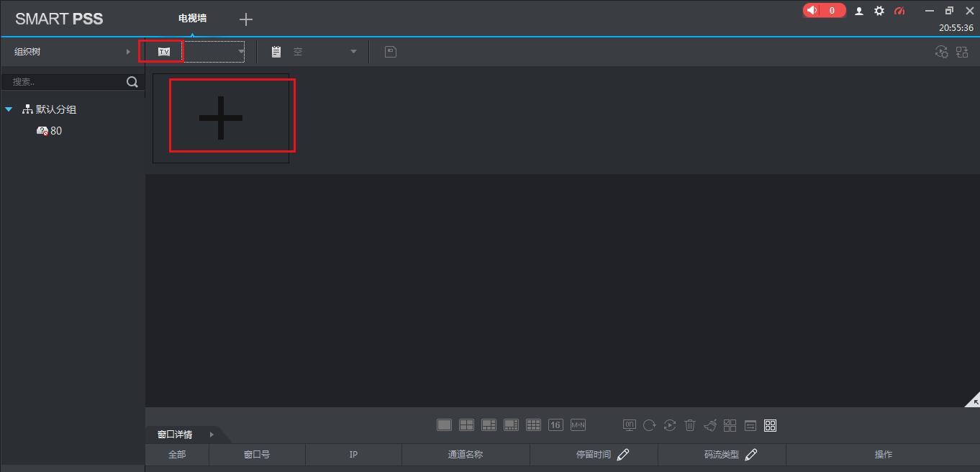The height and width of the screenshot is (472, 980).
Task: Click the 通道名称 column header
Action: tap(466, 455)
